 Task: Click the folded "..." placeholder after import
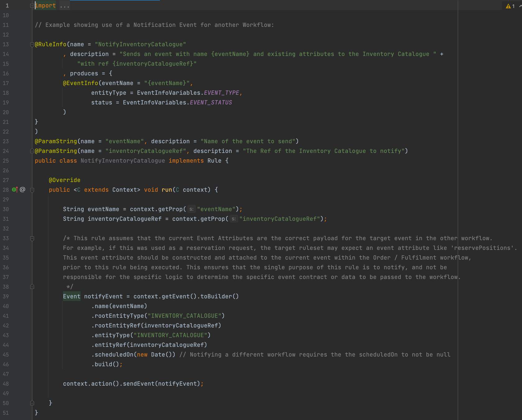(65, 6)
